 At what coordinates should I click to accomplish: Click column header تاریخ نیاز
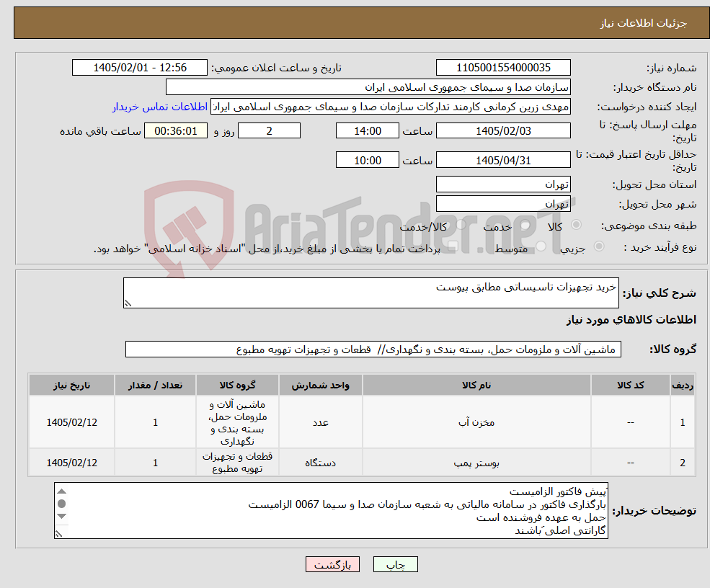tap(71, 386)
